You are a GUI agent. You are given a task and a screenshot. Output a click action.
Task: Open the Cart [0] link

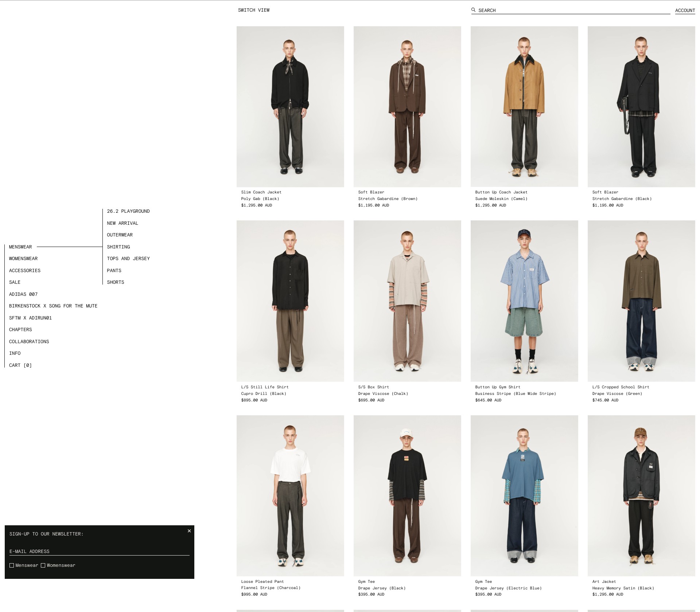pyautogui.click(x=20, y=365)
